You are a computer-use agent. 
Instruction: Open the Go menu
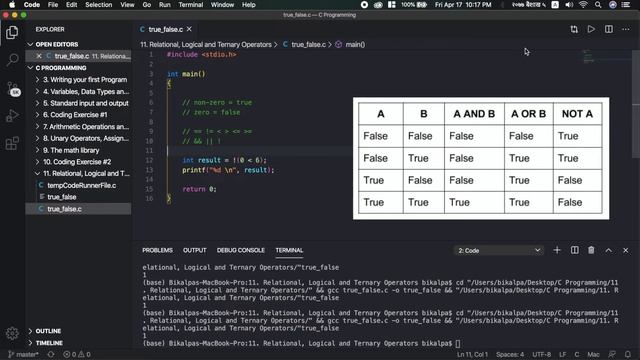coord(147,5)
